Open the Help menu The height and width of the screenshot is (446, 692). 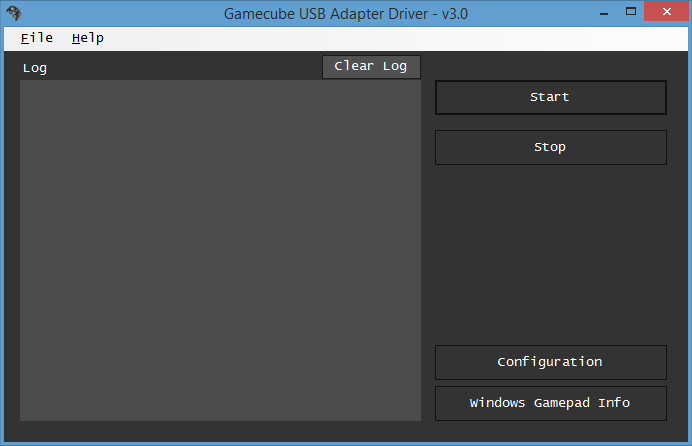tap(88, 38)
